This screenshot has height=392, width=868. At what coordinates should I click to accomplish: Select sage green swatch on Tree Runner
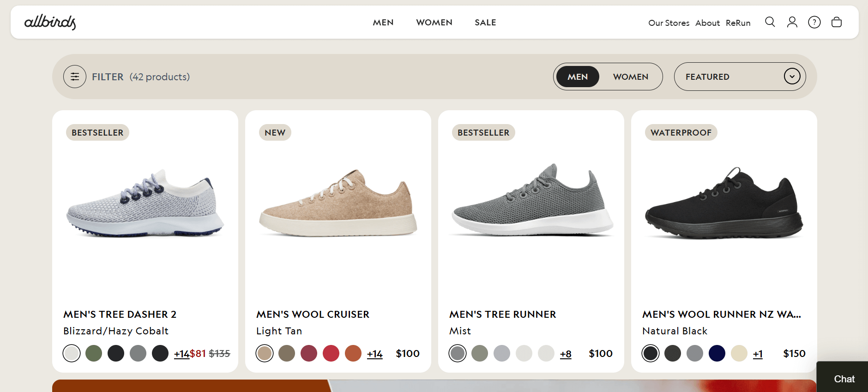tap(480, 353)
